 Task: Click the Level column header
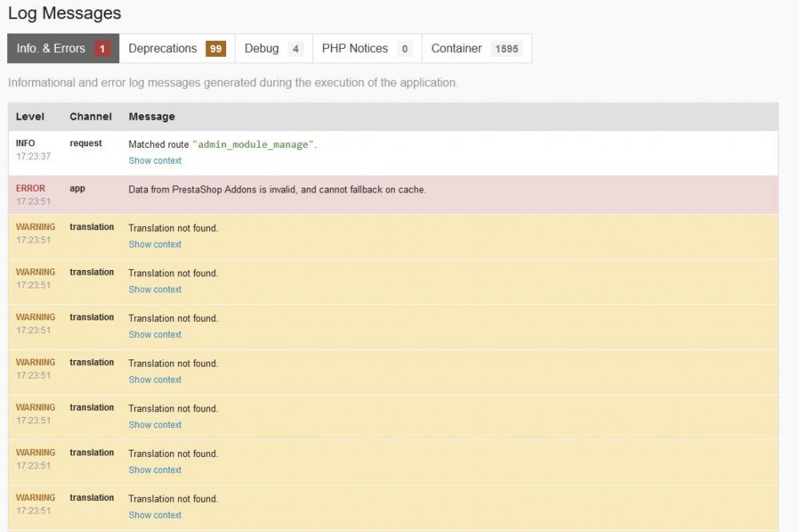tap(30, 116)
